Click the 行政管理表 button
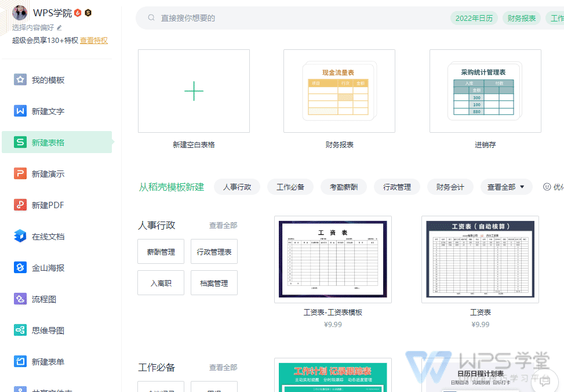 pyautogui.click(x=214, y=252)
